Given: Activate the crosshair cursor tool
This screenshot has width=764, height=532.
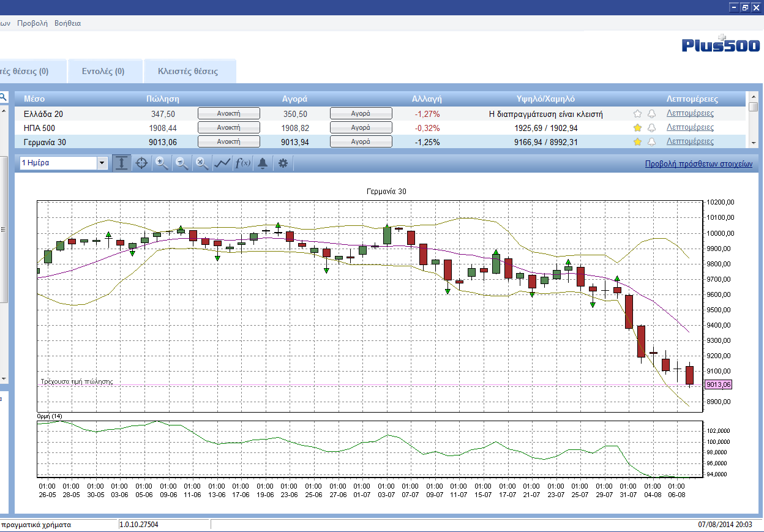Looking at the screenshot, I should [141, 163].
